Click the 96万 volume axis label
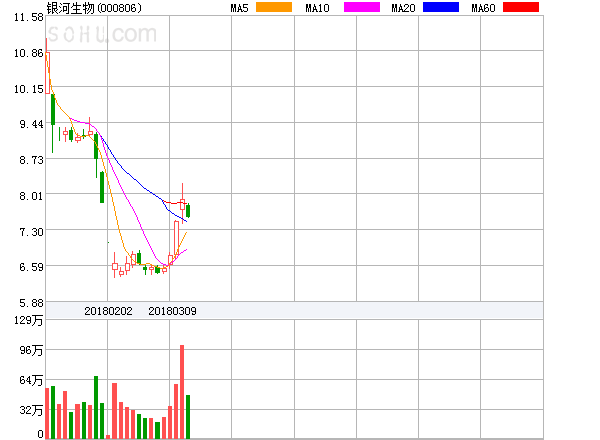600x440 pixels. 31,350
